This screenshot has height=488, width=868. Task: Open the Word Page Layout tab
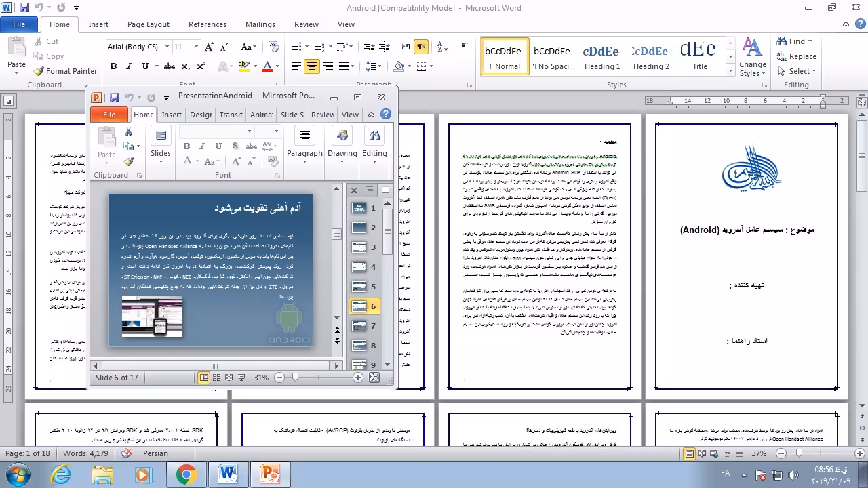point(149,24)
